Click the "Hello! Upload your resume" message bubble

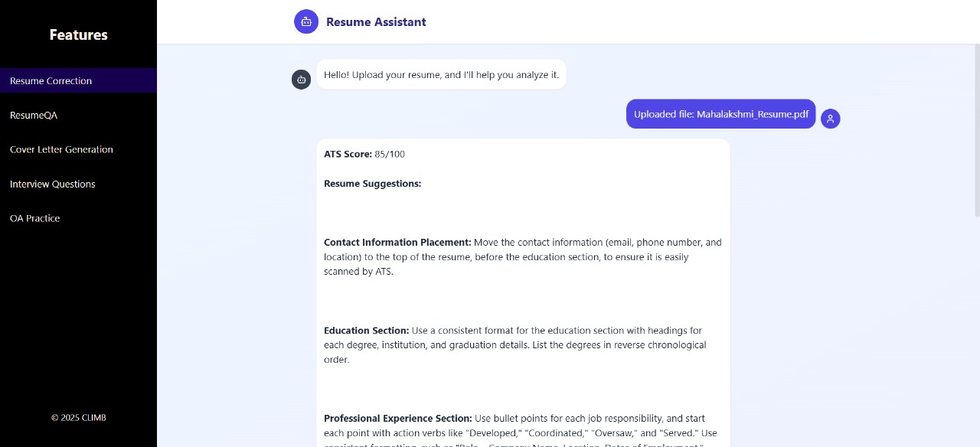441,75
